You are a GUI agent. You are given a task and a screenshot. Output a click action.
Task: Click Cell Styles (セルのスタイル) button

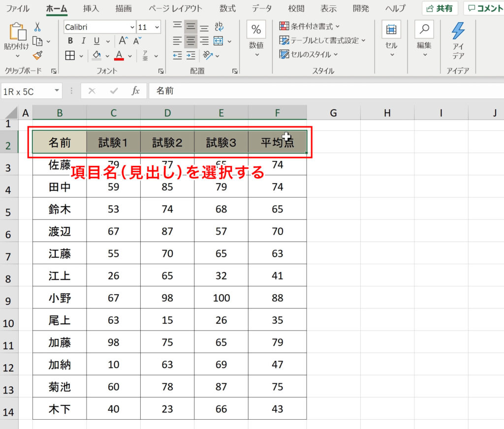(308, 54)
